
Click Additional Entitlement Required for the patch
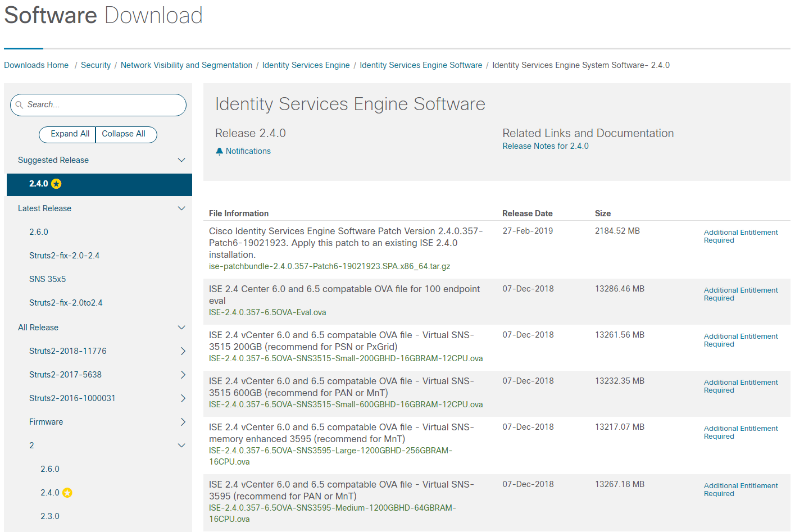[741, 236]
